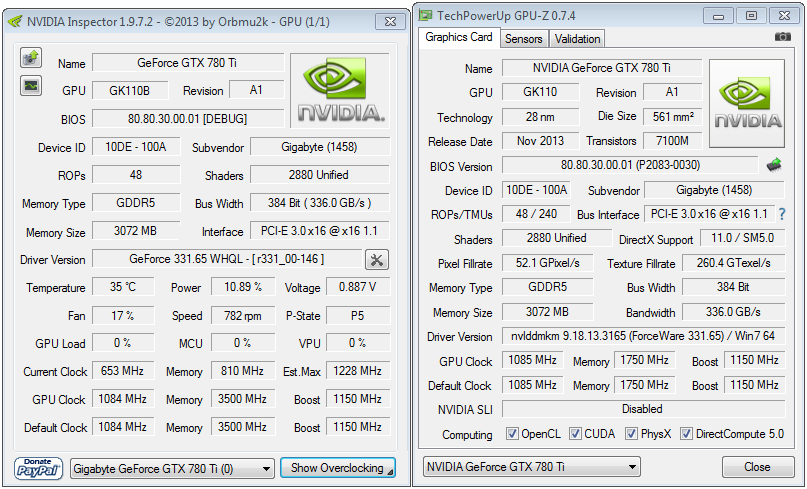Click the Bus Interface question mark
This screenshot has height=489, width=807.
click(782, 214)
